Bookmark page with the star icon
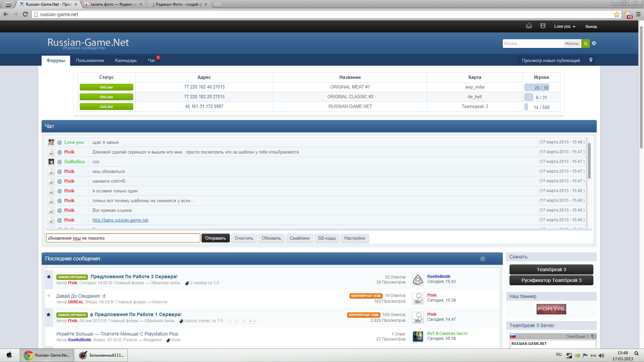Image resolution: width=644 pixels, height=362 pixels. click(x=617, y=14)
